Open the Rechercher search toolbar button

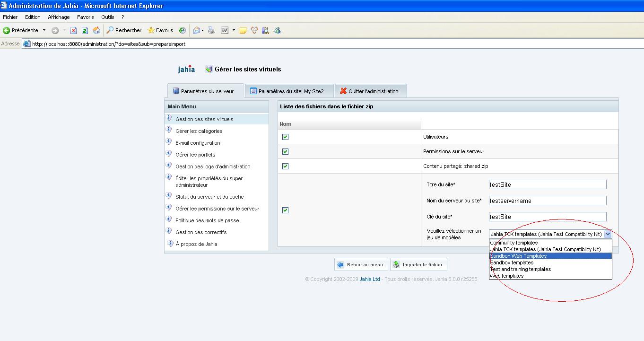coord(124,30)
